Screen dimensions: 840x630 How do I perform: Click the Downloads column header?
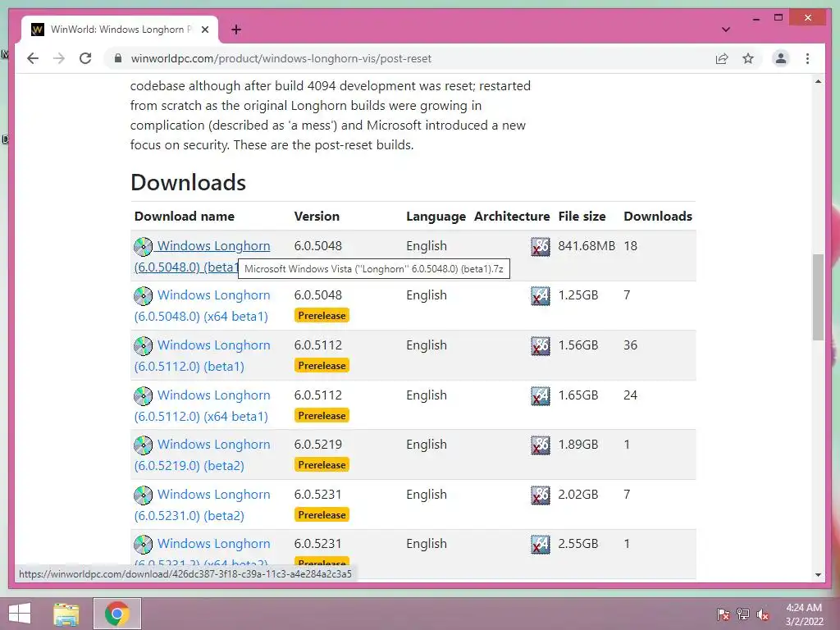coord(658,217)
